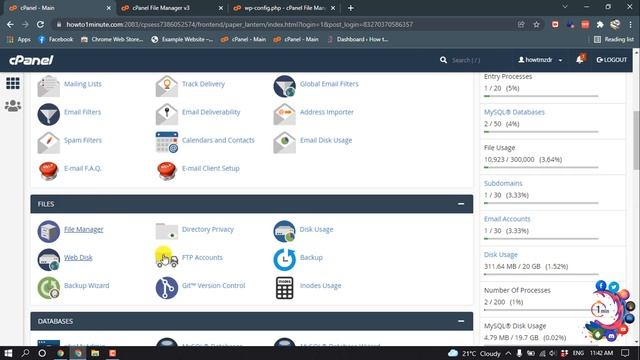Open the Backup Wizard link
This screenshot has width=640, height=360.
click(87, 286)
